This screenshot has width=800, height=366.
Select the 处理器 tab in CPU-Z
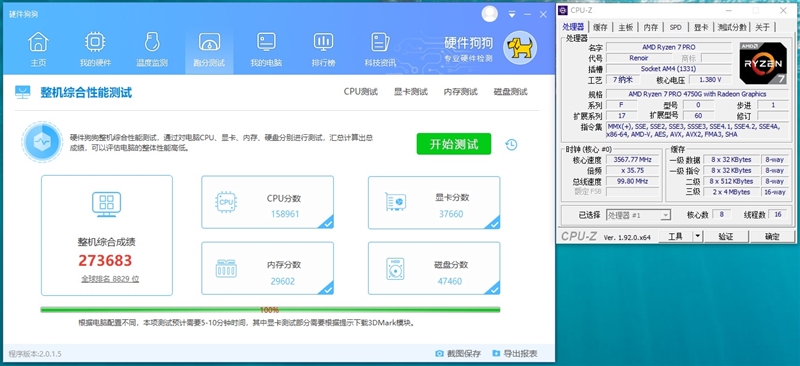pos(572,27)
